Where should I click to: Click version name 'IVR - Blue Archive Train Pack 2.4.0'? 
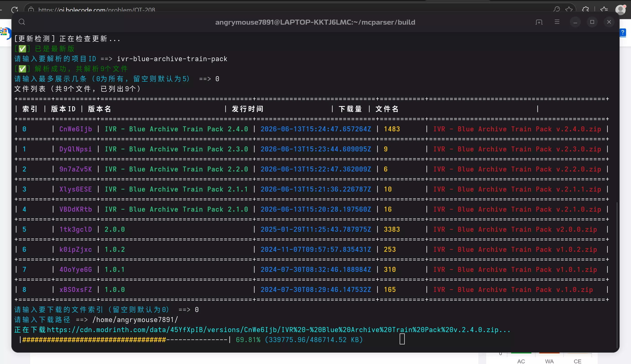point(176,129)
